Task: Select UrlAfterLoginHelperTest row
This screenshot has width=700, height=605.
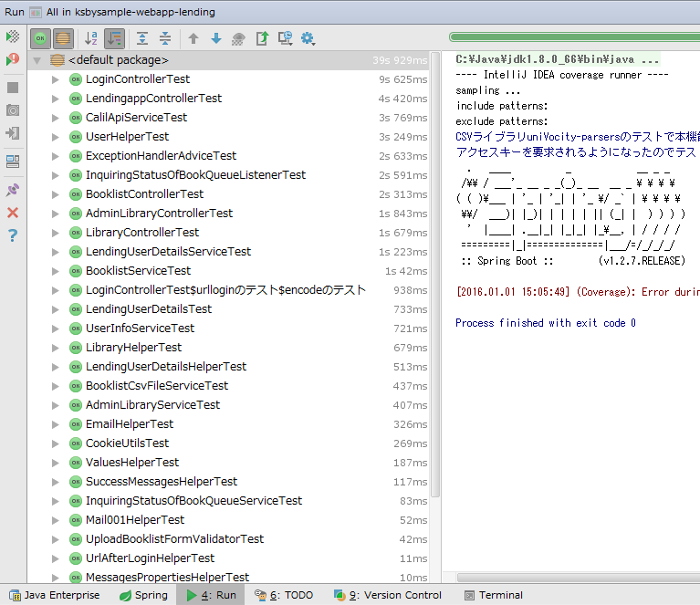Action: [227, 559]
